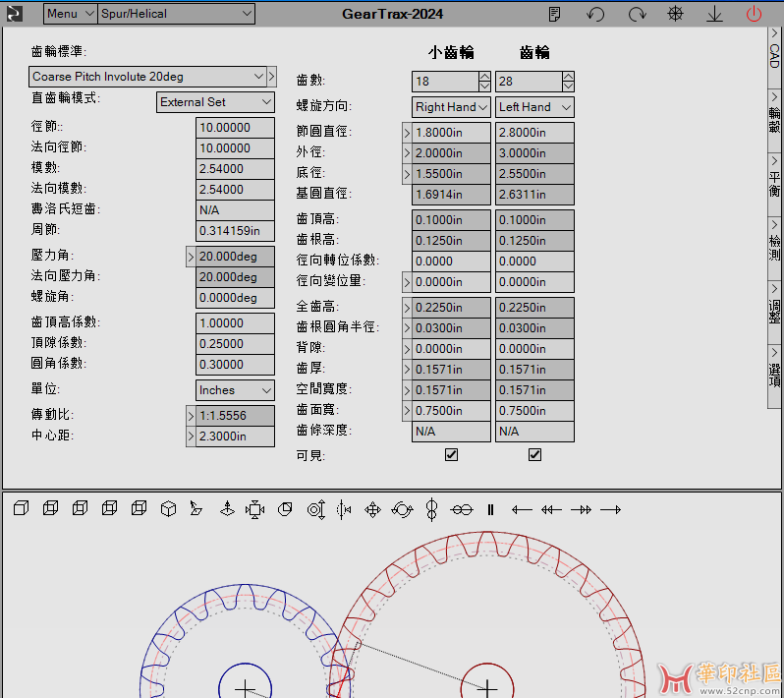This screenshot has width=784, height=698.
Task: Expand arrow next to 中心距 2.3000in
Action: coord(191,436)
